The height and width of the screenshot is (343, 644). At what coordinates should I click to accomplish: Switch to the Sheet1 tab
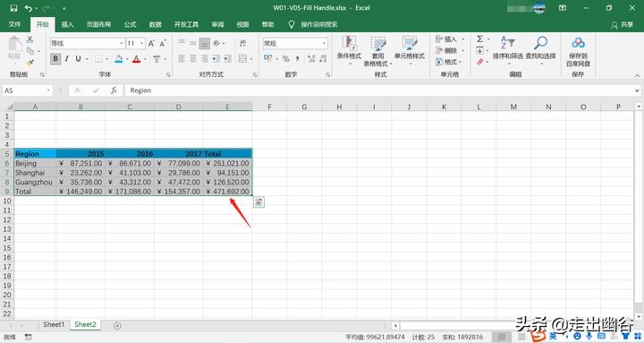point(54,324)
